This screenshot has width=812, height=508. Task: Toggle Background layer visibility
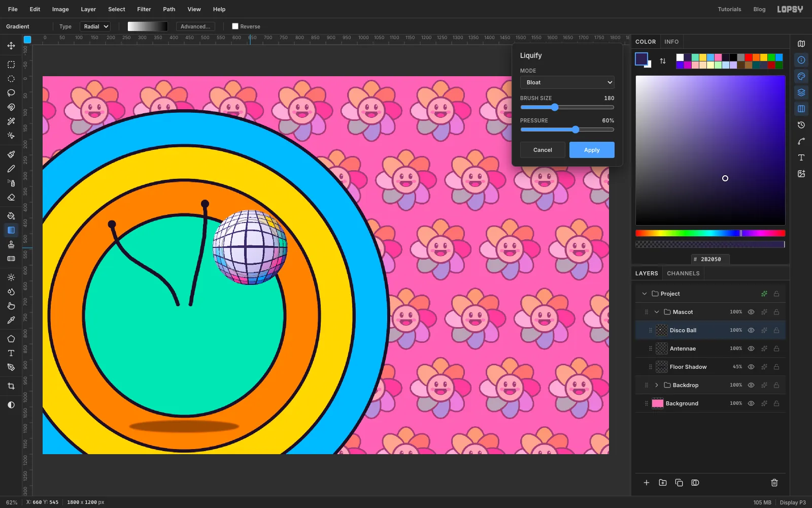click(751, 403)
